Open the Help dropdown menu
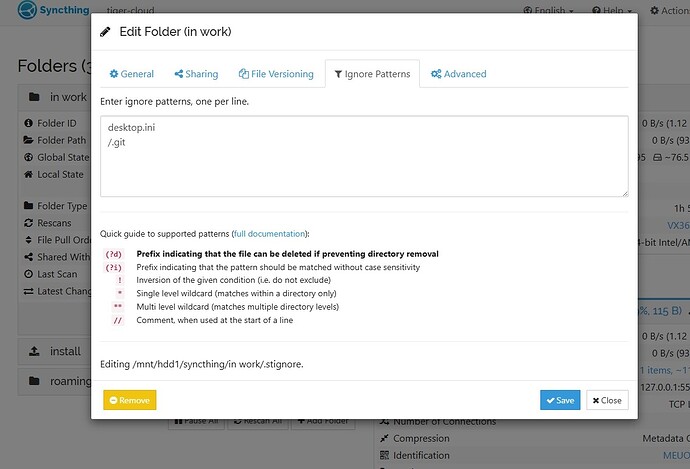 coord(612,10)
